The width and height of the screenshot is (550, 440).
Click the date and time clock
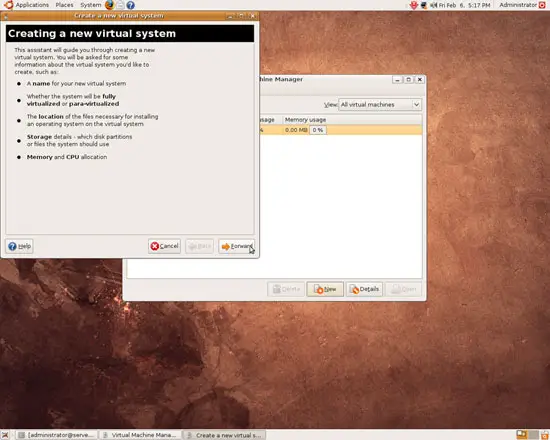click(464, 5)
